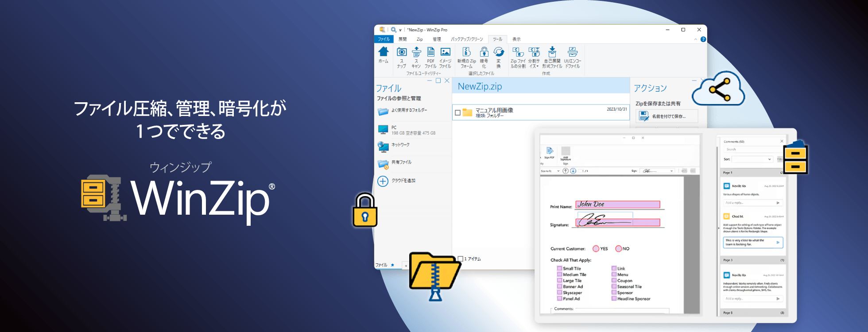Switch to the 表示 tab
Screen dimensions: 868x332
[x=517, y=39]
